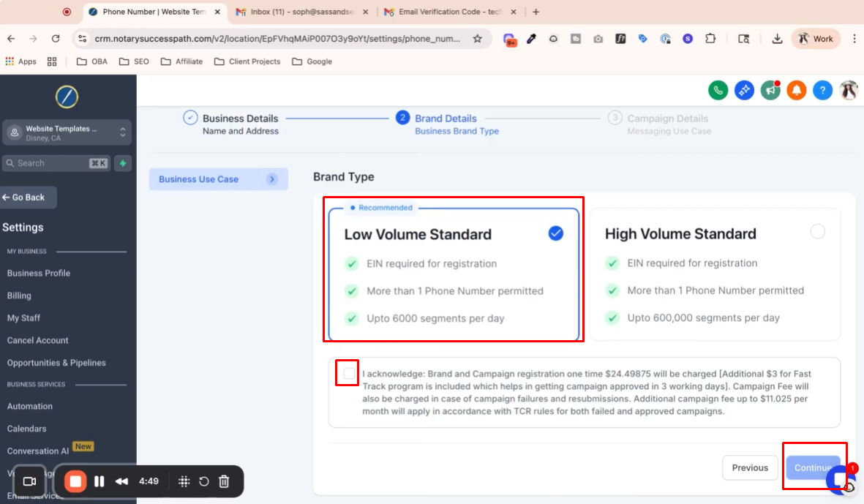Open Cancel Account page

(x=37, y=340)
